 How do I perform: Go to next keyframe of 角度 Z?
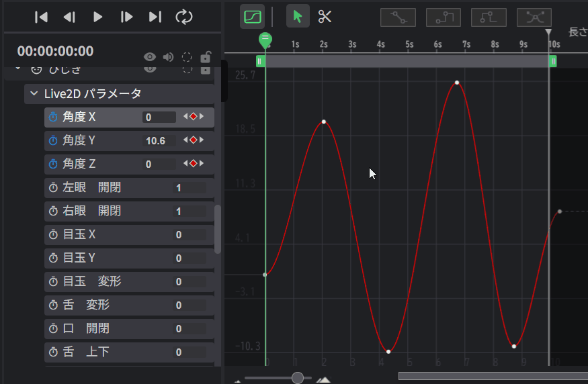point(202,163)
